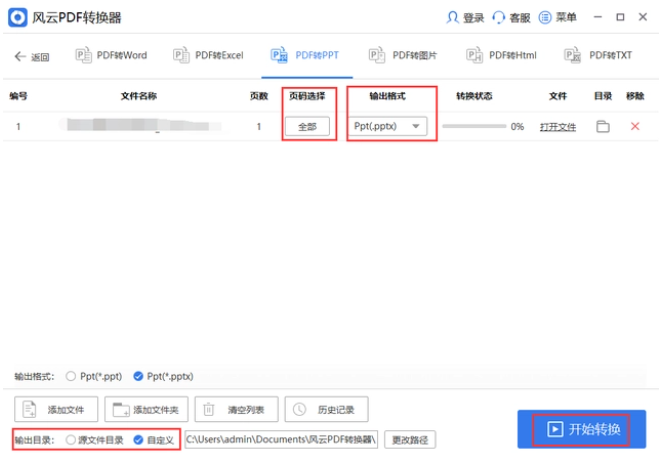662x460 pixels.
Task: Click the 更改路径 button
Action: click(x=410, y=440)
